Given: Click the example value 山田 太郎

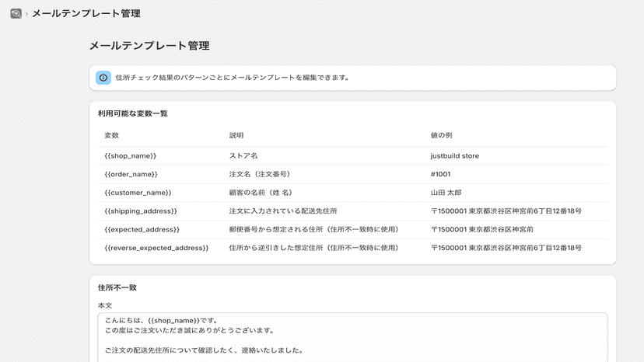Looking at the screenshot, I should click(x=446, y=193).
